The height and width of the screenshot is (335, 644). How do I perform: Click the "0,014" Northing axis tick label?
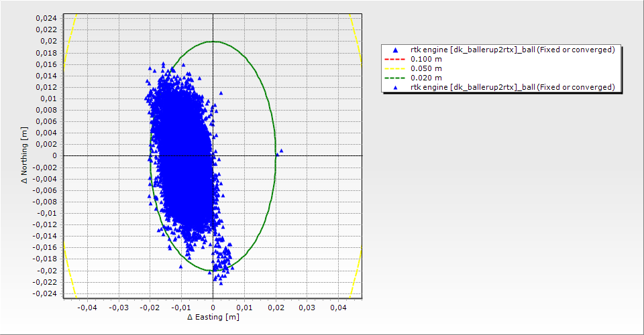[x=46, y=76]
